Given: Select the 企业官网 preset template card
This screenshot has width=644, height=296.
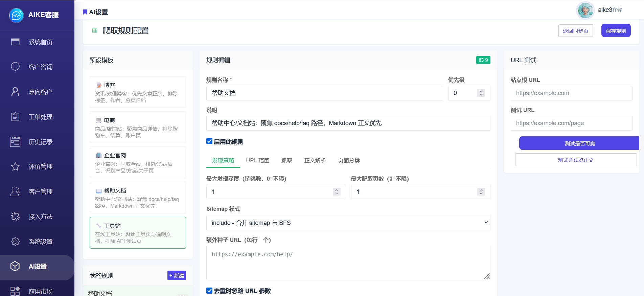Looking at the screenshot, I should pos(138,162).
